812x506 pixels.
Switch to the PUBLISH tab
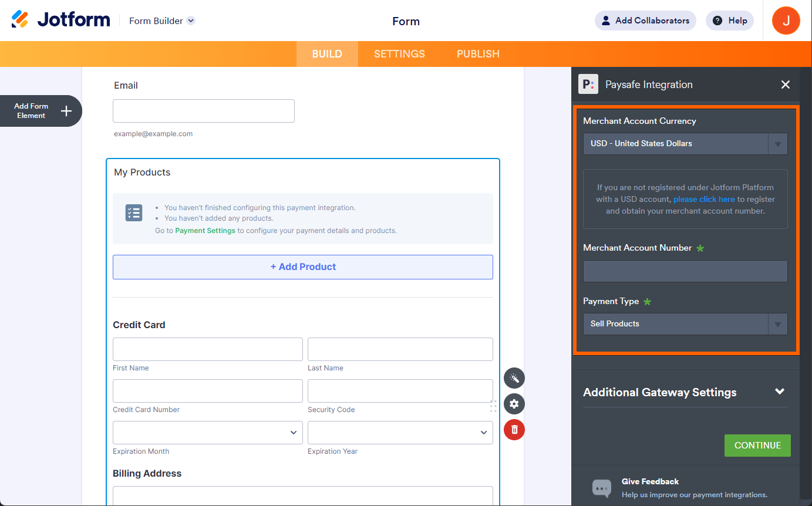478,54
